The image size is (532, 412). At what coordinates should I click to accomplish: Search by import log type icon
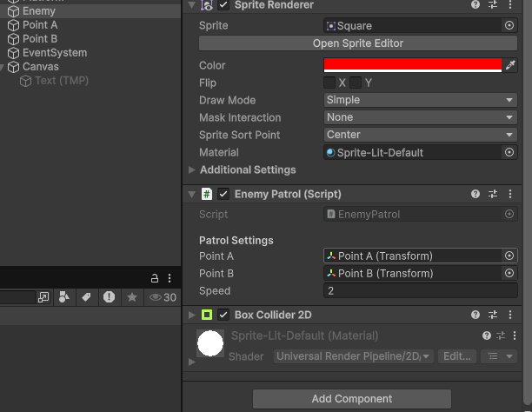[x=109, y=297]
